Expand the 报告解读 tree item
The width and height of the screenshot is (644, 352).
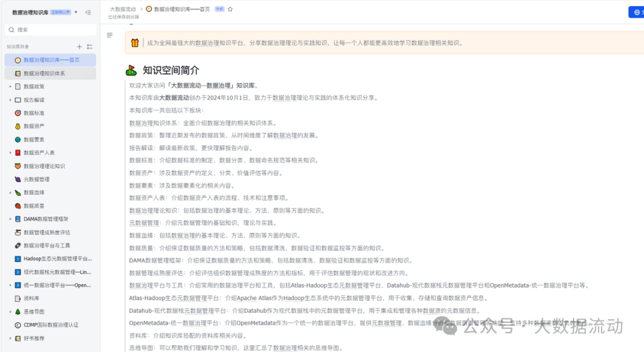click(x=9, y=99)
